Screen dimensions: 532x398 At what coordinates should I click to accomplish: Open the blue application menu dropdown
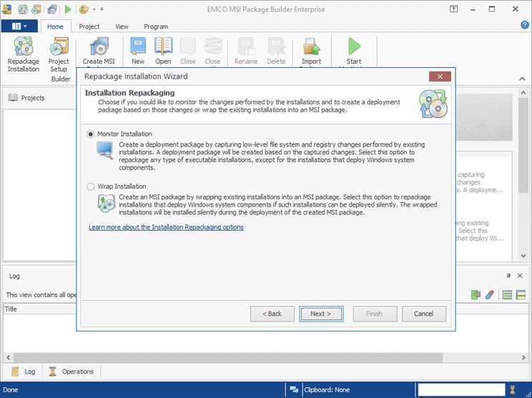[19, 26]
